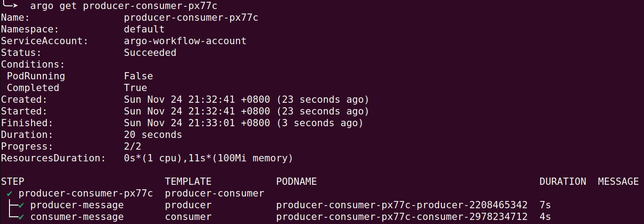644x224 pixels.
Task: Click the ResourcesDuration value text
Action: pos(208,158)
